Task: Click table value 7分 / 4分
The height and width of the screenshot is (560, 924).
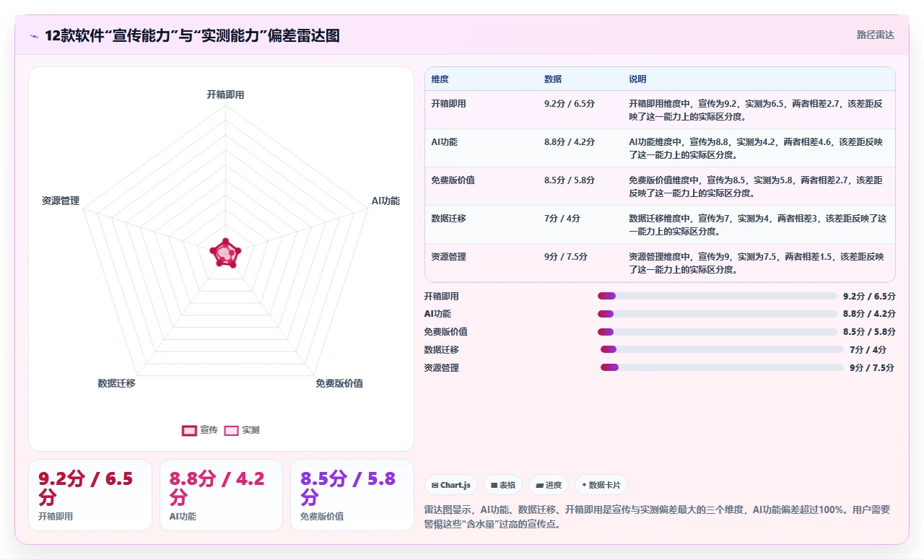Action: click(x=562, y=219)
